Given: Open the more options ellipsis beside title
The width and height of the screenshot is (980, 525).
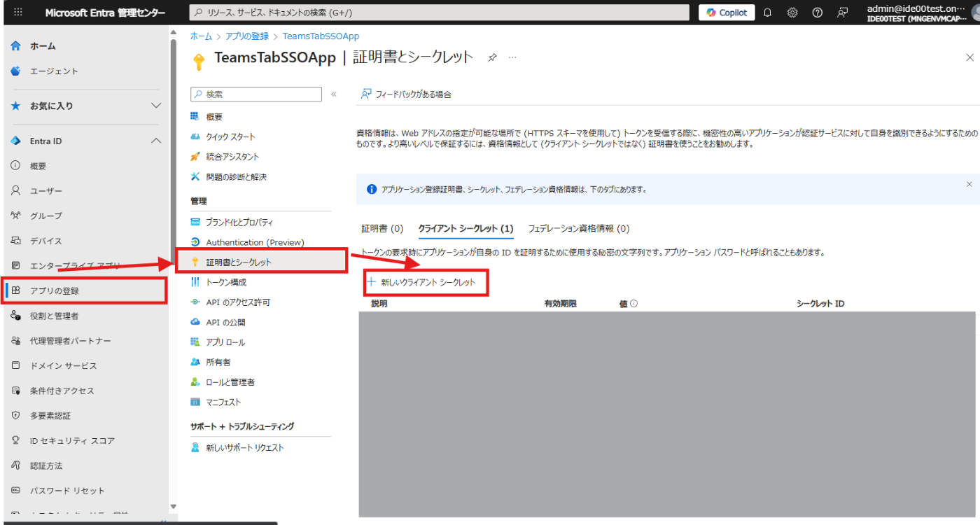Looking at the screenshot, I should [512, 57].
